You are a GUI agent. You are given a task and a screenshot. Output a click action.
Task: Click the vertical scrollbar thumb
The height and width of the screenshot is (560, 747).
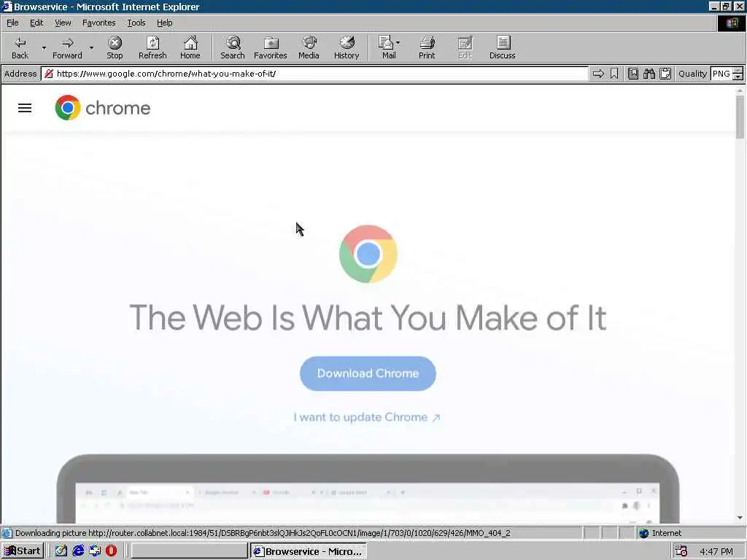(x=740, y=117)
